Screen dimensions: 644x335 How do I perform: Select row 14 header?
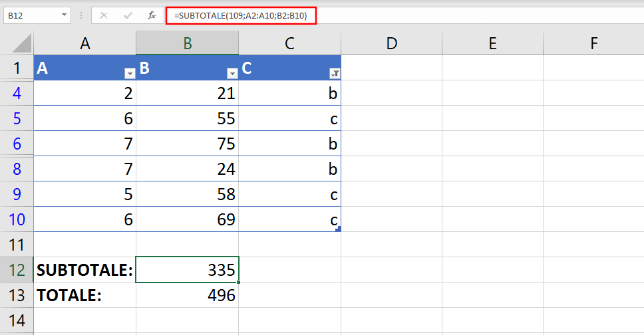click(x=17, y=320)
